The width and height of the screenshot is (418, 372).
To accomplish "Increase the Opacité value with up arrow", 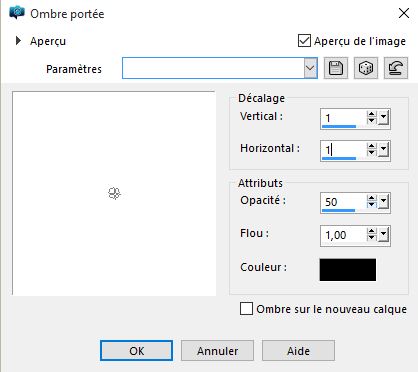I will coord(371,198).
